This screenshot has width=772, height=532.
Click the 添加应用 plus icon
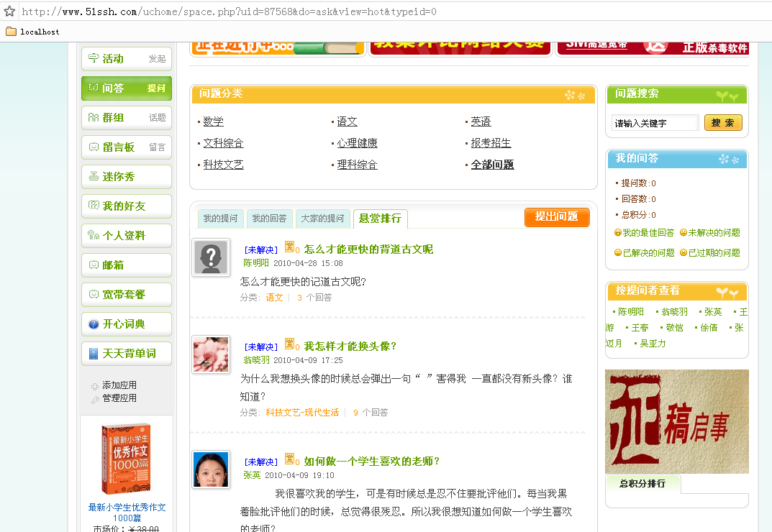pos(95,387)
